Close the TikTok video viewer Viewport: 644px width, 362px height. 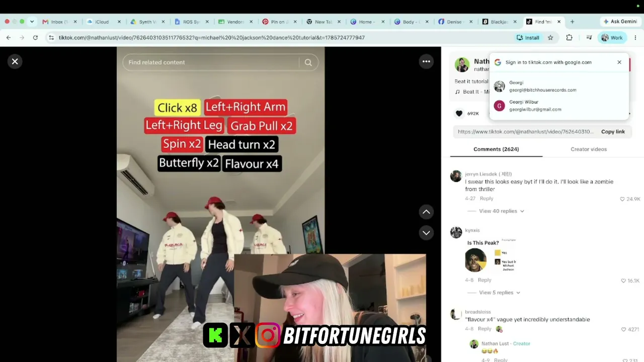click(x=15, y=61)
